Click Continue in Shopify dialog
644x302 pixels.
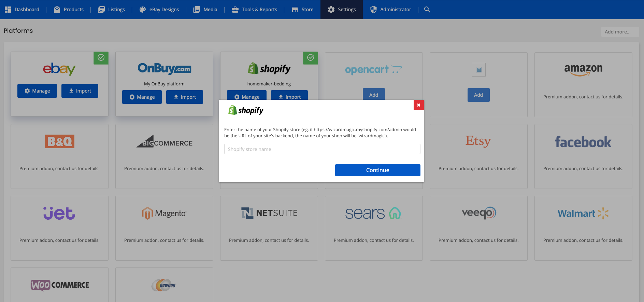pos(378,170)
